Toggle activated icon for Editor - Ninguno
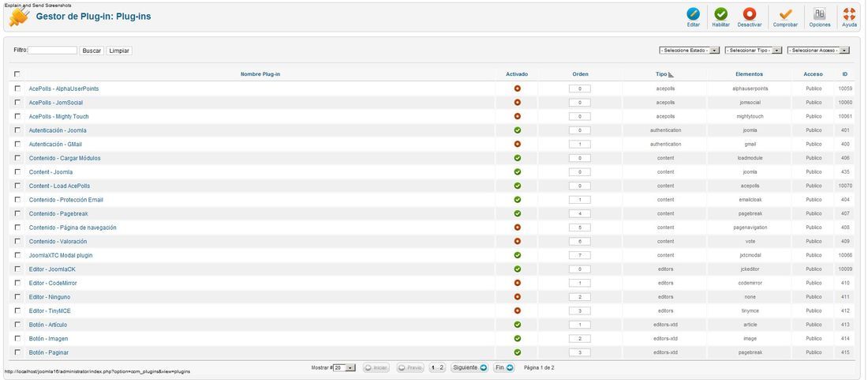Image resolution: width=868 pixels, height=380 pixels. pyautogui.click(x=517, y=297)
